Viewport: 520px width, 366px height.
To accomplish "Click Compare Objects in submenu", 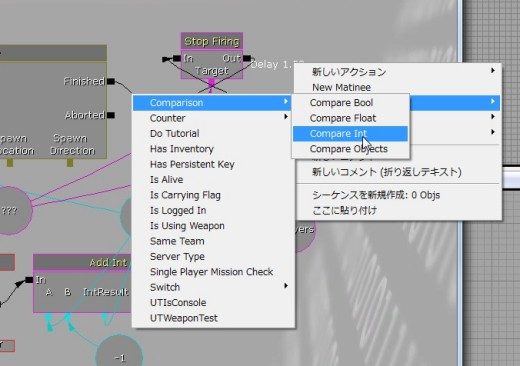I will (350, 149).
